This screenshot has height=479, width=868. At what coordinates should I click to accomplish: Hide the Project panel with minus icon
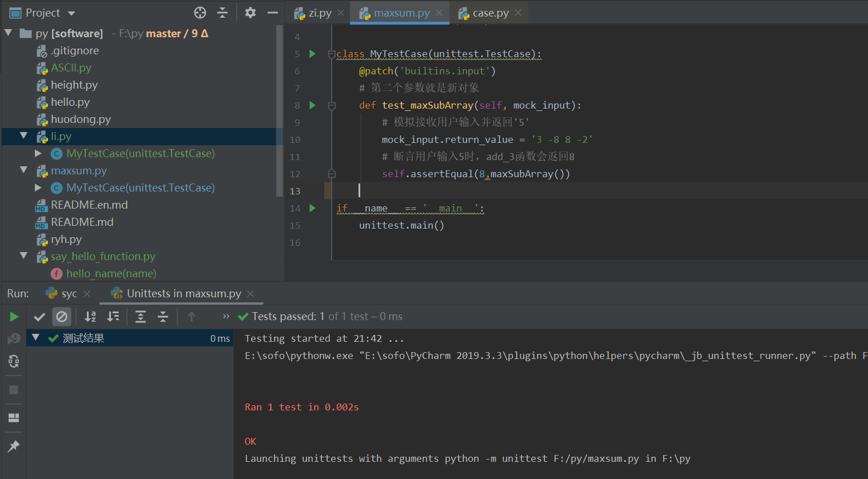273,13
